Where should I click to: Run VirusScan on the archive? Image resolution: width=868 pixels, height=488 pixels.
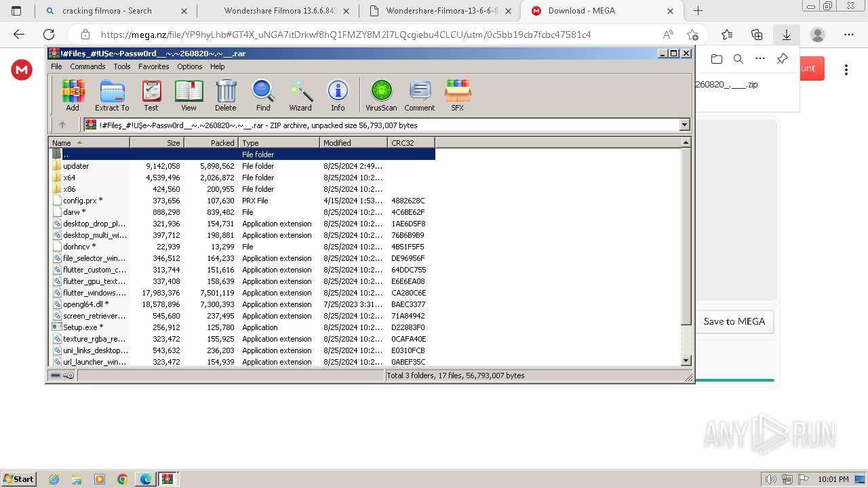(x=381, y=96)
